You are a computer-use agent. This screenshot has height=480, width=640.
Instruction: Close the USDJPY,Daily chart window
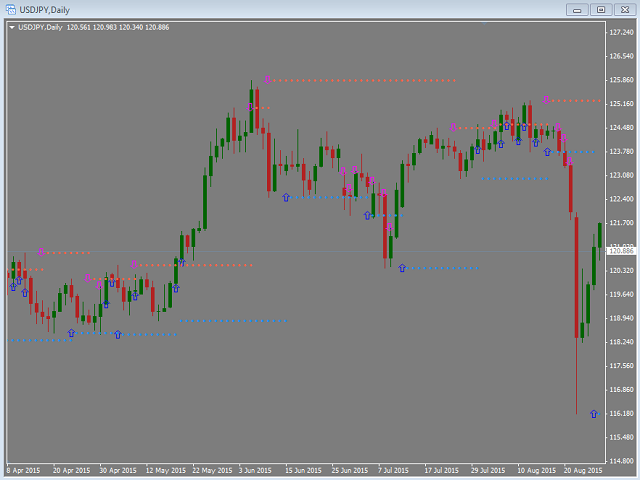click(x=625, y=9)
